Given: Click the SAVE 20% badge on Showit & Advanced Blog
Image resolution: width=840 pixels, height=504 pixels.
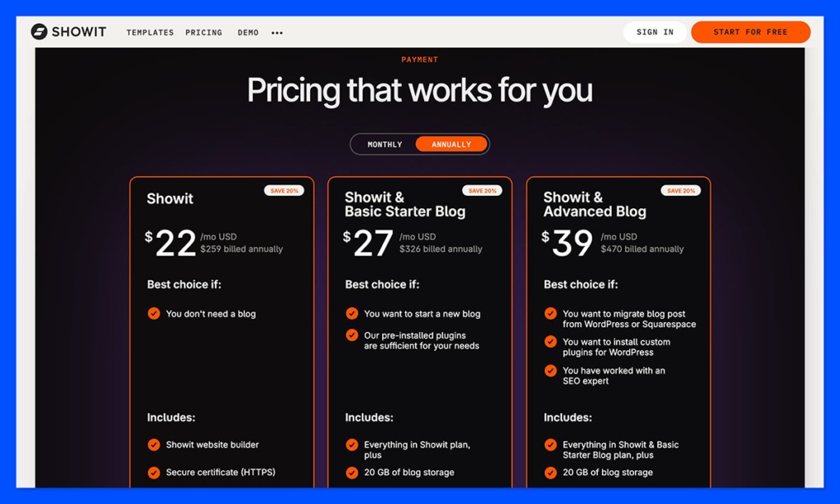Looking at the screenshot, I should tap(682, 190).
